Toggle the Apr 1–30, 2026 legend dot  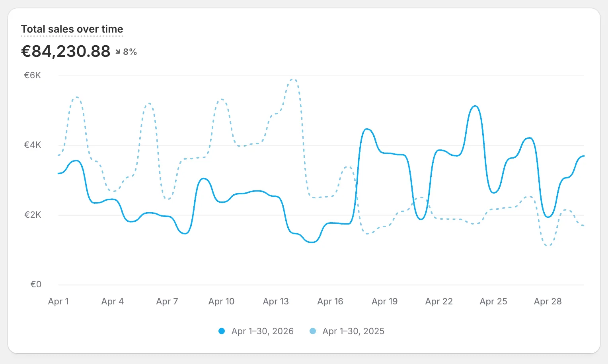[x=222, y=331]
